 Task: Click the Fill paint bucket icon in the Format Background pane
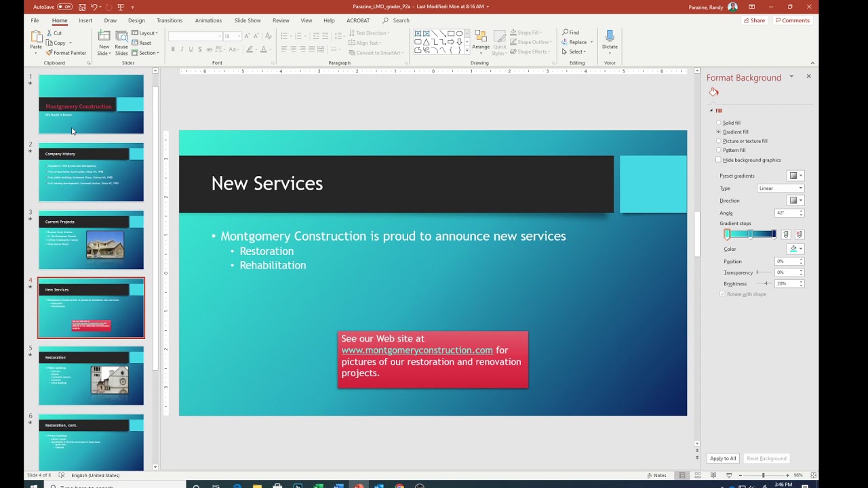pos(713,92)
